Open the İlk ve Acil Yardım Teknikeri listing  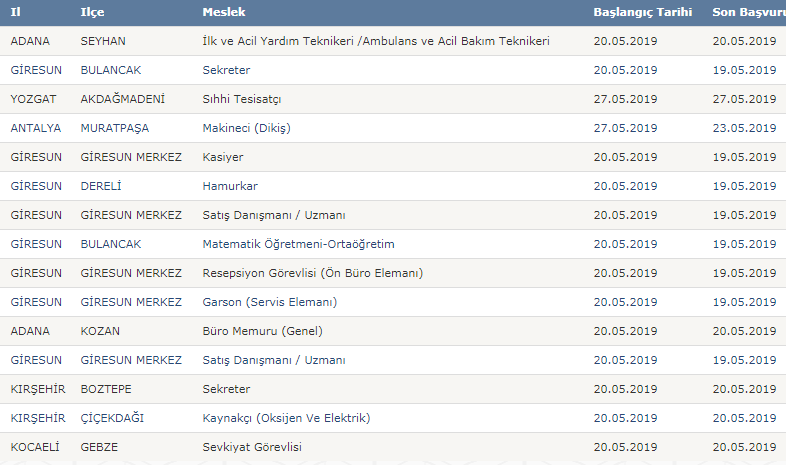coord(376,41)
